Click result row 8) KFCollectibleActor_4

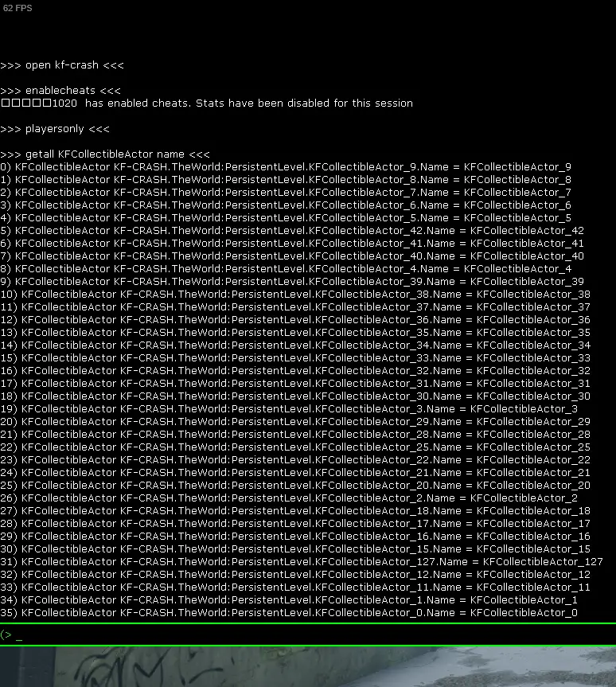pos(286,268)
